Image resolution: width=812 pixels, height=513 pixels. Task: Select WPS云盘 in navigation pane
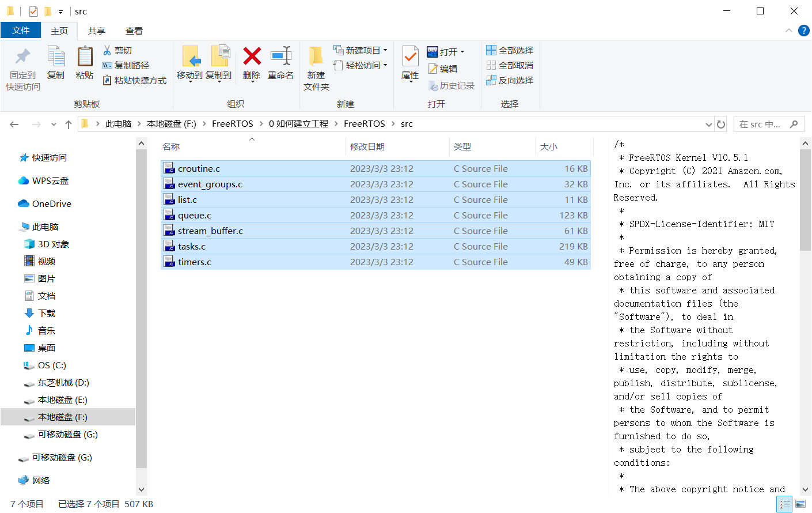[44, 181]
